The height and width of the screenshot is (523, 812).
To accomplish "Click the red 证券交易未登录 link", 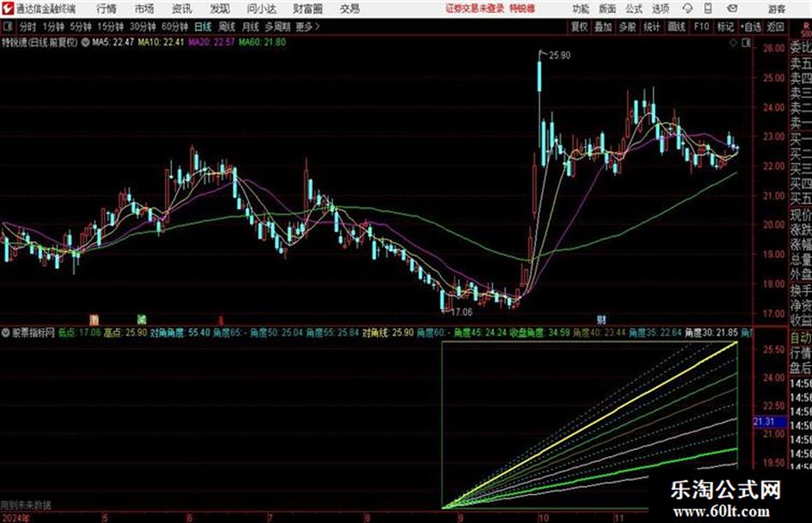I will click(x=475, y=9).
